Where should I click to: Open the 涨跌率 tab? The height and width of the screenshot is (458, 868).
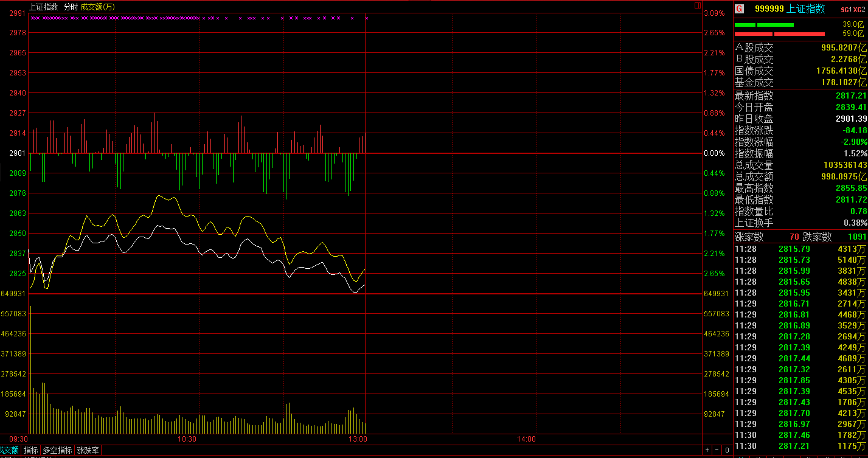87,451
